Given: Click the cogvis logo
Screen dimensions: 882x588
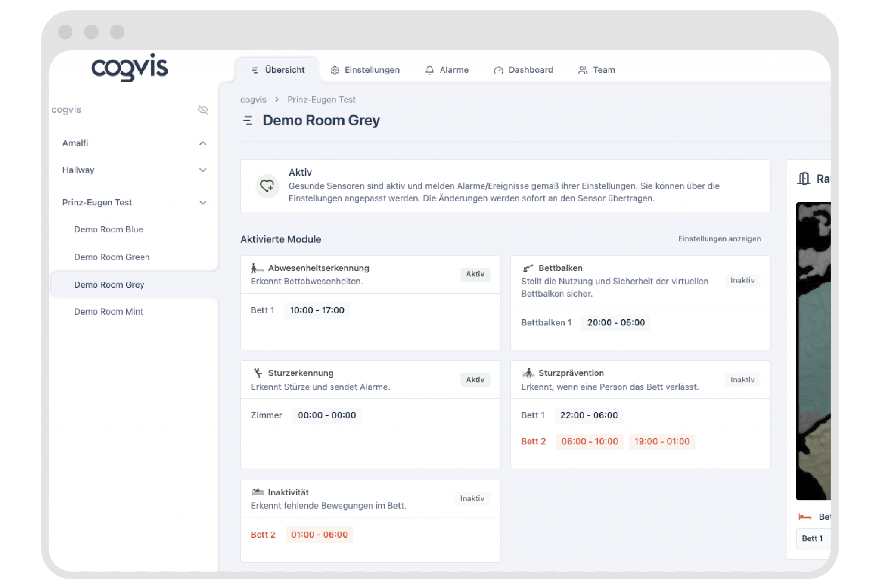Looking at the screenshot, I should (x=129, y=68).
